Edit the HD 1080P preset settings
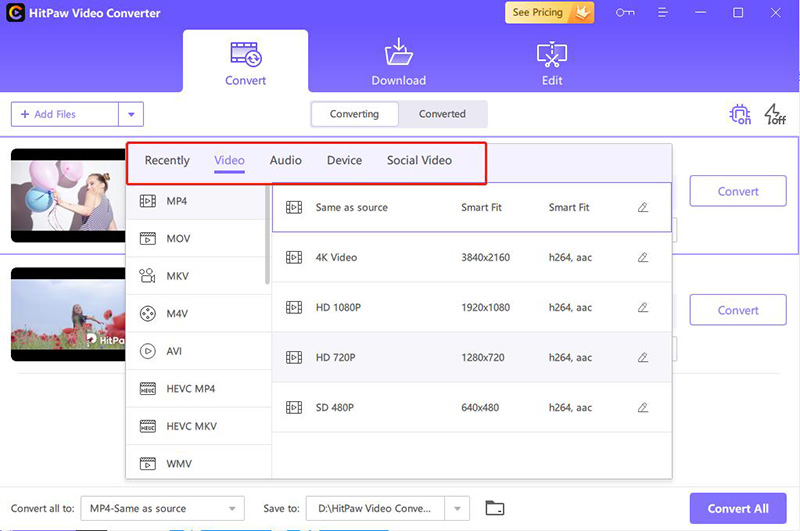This screenshot has width=800, height=531. (x=643, y=307)
